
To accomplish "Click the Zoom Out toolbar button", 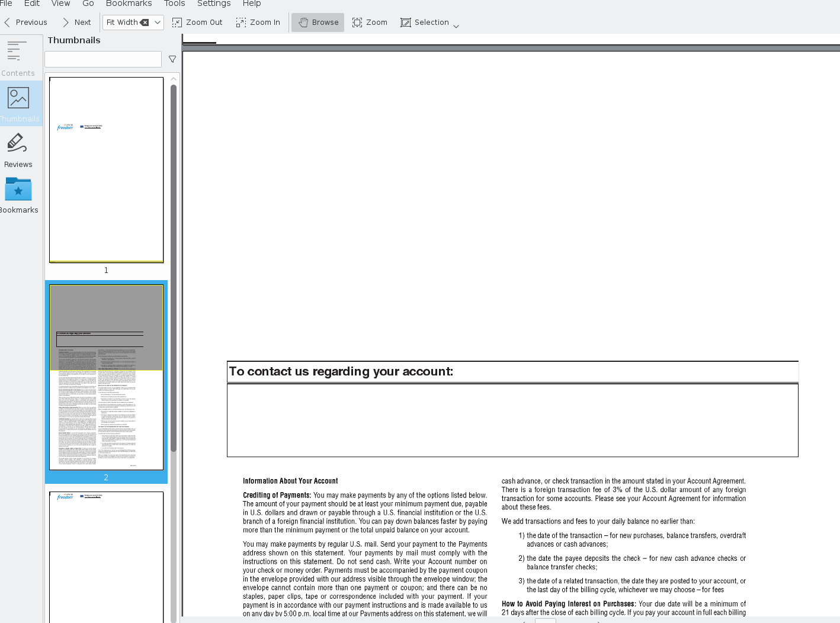I will click(197, 23).
